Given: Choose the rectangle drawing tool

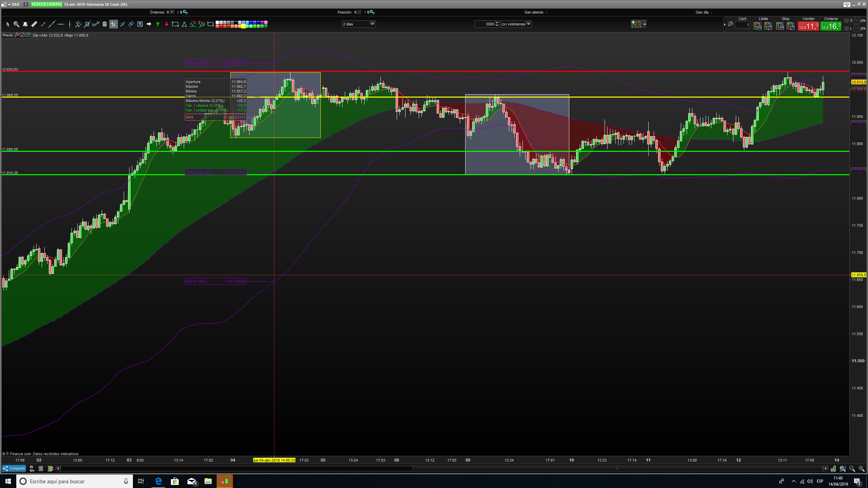Looking at the screenshot, I should coord(175,24).
